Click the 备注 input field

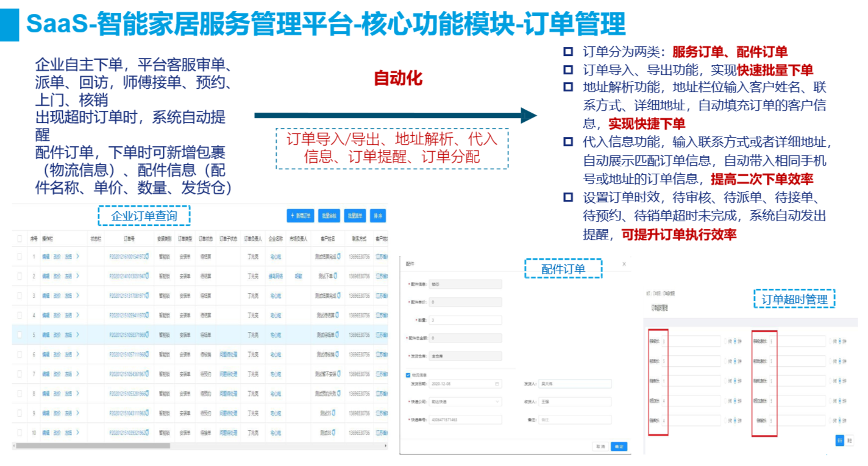coord(575,420)
